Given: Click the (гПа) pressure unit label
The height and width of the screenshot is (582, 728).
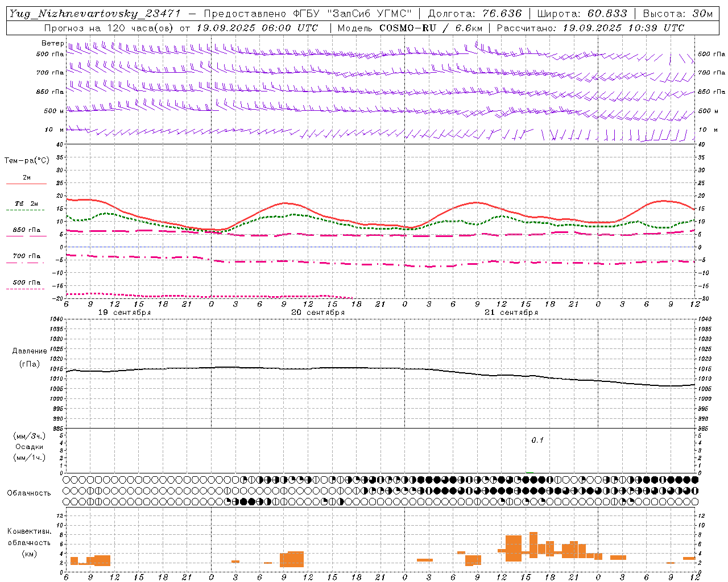Looking at the screenshot, I should 30,364.
